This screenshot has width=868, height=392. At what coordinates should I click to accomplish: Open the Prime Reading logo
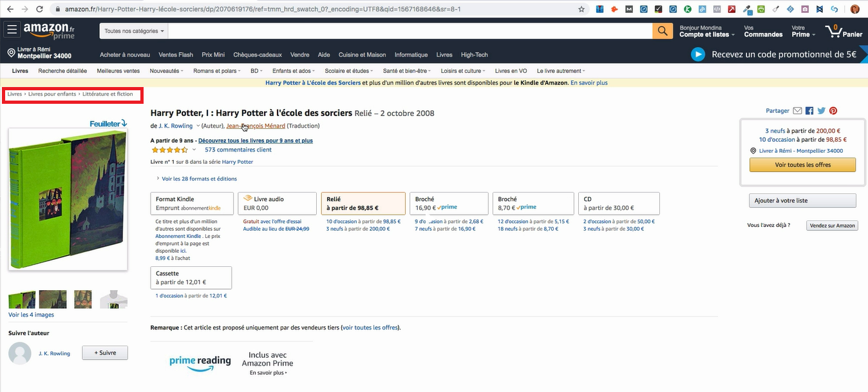pyautogui.click(x=200, y=362)
